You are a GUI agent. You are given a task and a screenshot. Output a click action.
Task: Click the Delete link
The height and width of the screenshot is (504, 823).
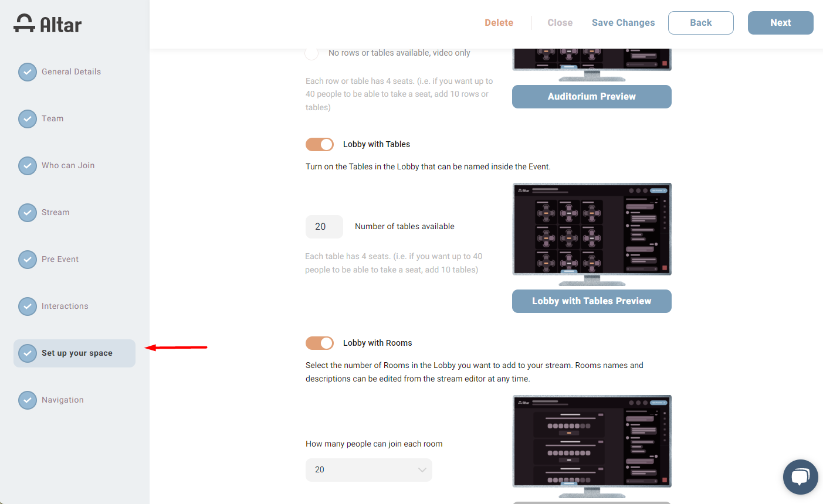499,23
